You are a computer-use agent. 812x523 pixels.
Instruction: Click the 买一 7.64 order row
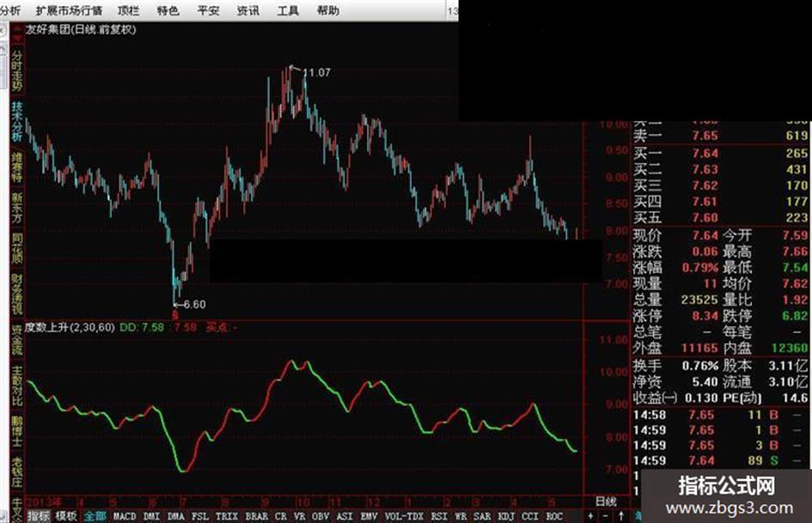point(720,153)
